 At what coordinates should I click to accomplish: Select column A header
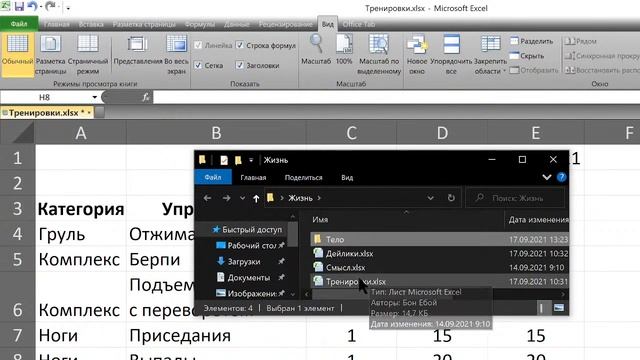tap(81, 133)
